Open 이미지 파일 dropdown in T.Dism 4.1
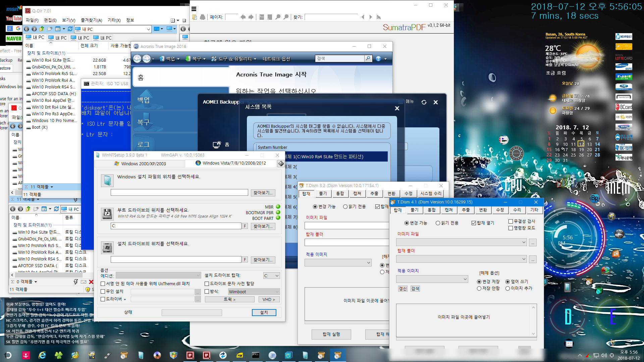Image resolution: width=644 pixels, height=362 pixels. pyautogui.click(x=462, y=242)
